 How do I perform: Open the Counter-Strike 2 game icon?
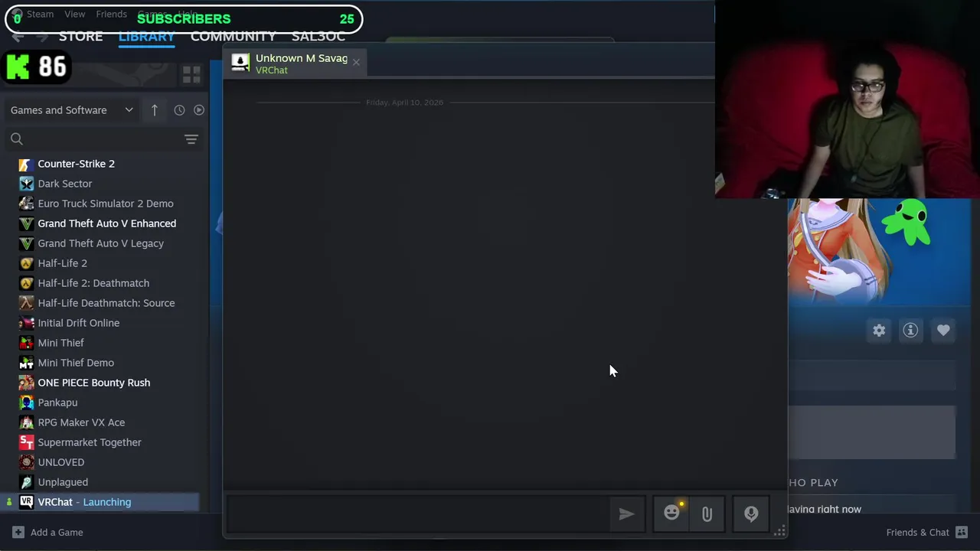[x=27, y=164]
